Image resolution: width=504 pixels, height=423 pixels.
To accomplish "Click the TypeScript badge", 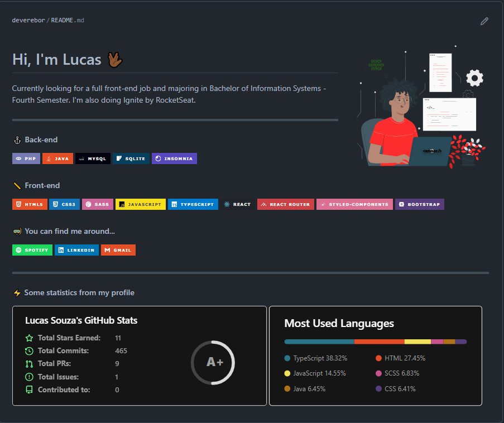I will pos(193,204).
